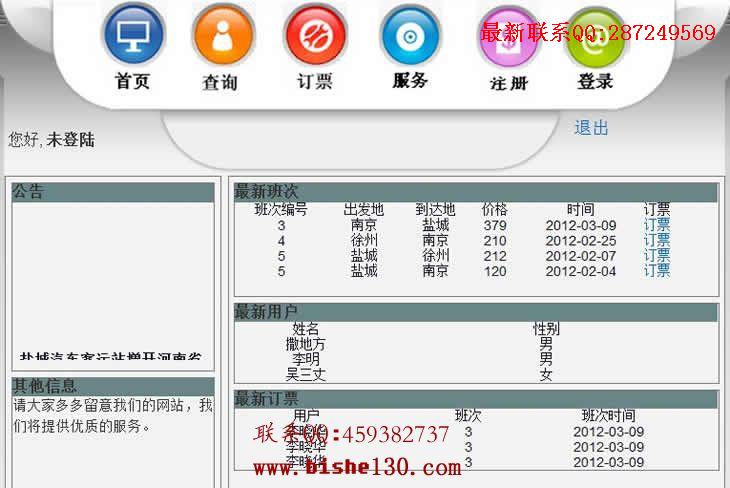Click the 最新用户 section header
This screenshot has width=730, height=488.
pyautogui.click(x=476, y=312)
